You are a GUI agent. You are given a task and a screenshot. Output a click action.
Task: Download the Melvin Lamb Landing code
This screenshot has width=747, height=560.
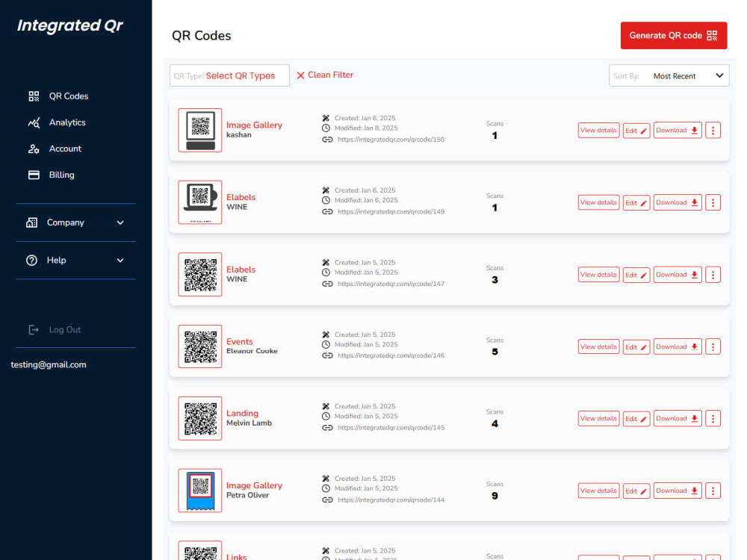click(x=677, y=419)
